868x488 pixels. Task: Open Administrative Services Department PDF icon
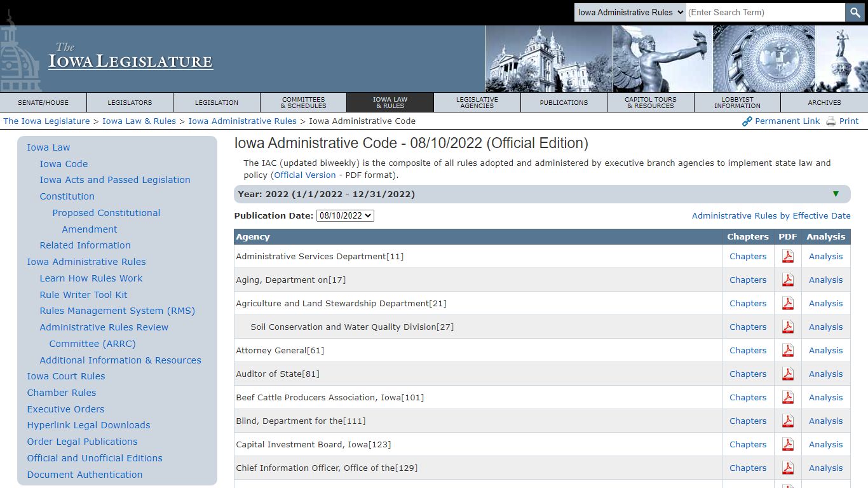[788, 256]
